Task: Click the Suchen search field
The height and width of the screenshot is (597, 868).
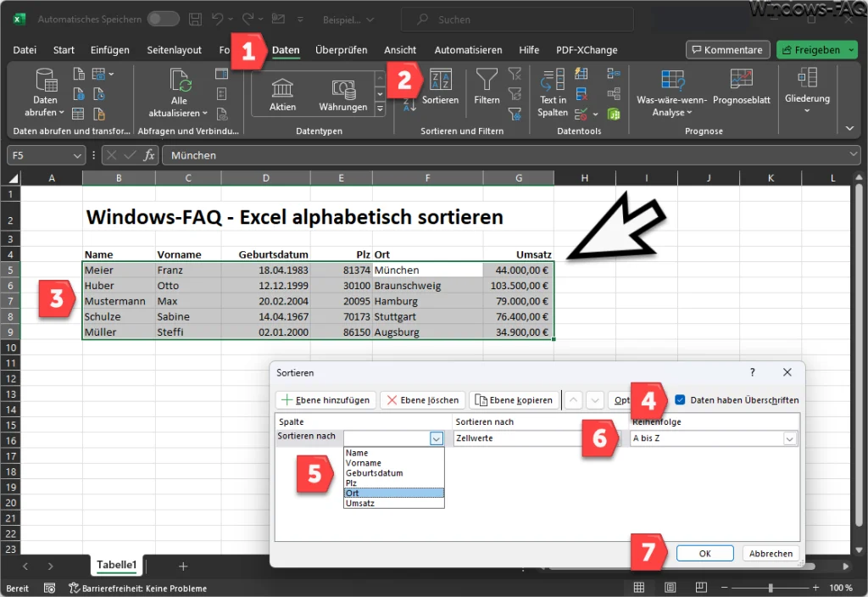Action: pyautogui.click(x=517, y=20)
